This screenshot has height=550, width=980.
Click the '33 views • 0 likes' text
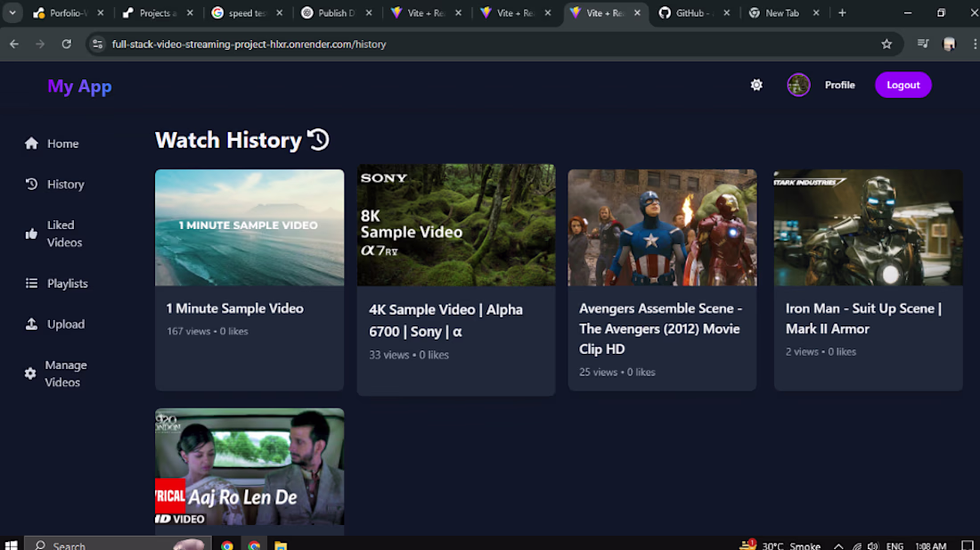coord(409,355)
